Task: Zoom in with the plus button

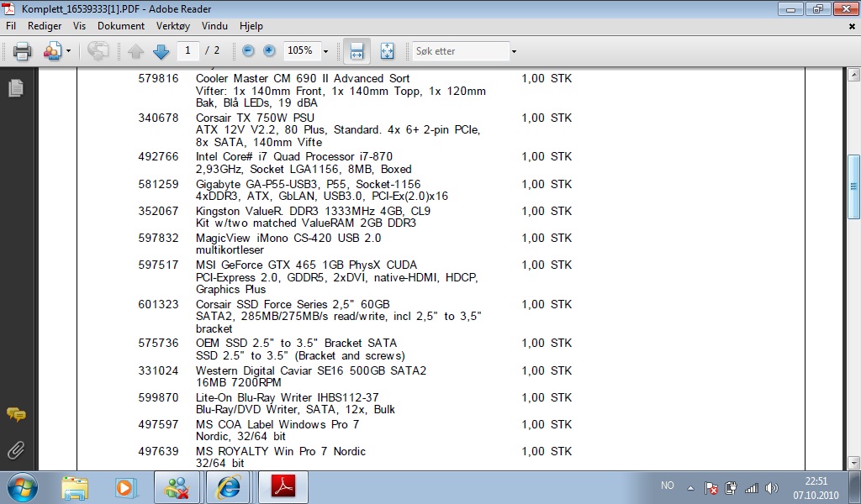Action: [269, 50]
